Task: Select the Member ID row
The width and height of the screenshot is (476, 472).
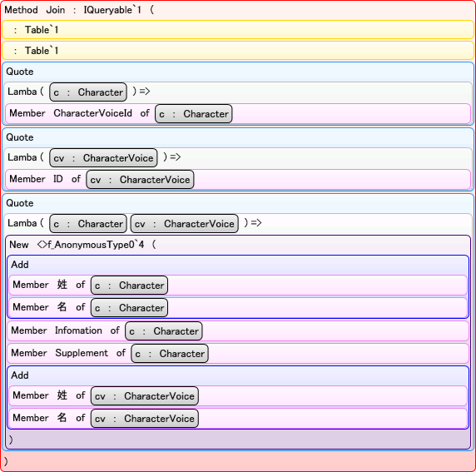Action: click(x=238, y=180)
